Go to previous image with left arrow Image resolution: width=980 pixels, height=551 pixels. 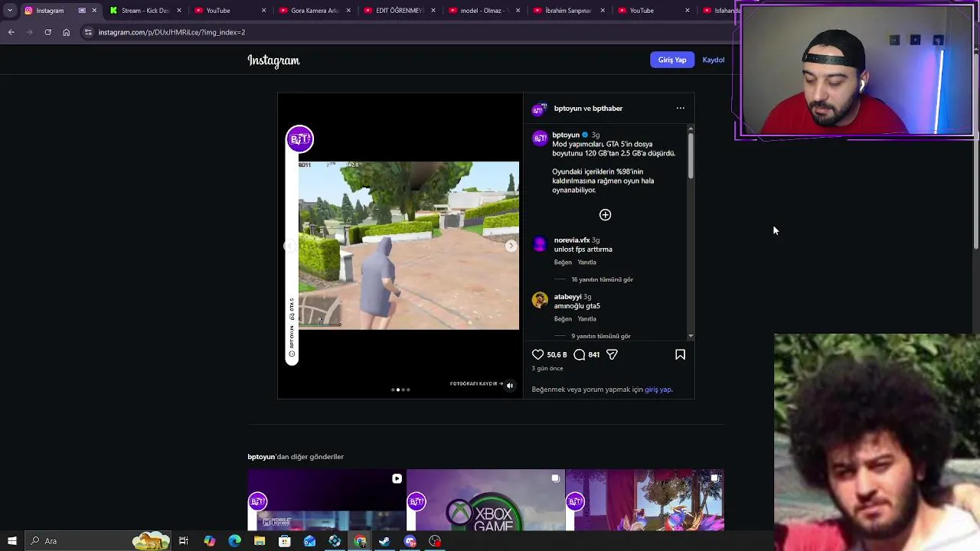tap(289, 246)
